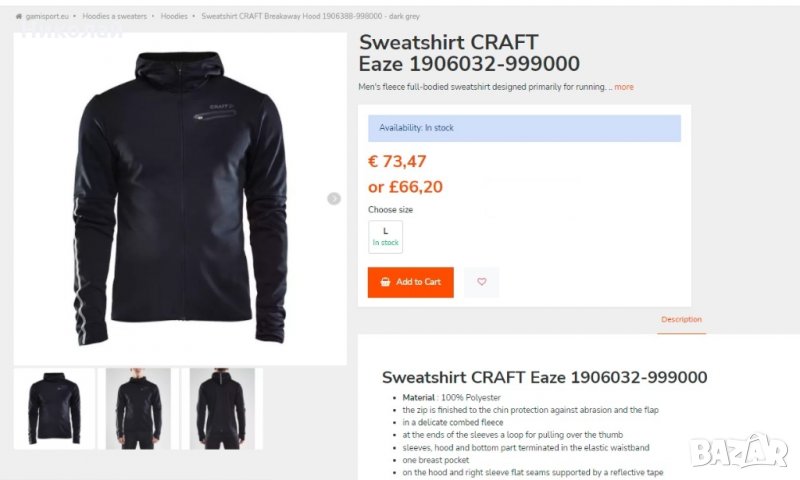Click the main hoodie product image
Screen dimensions: 800x480
180,199
